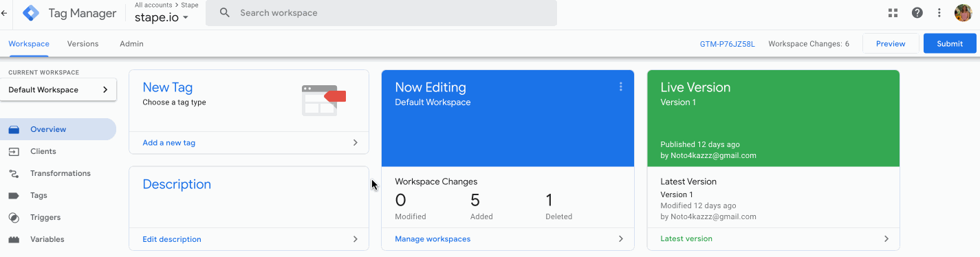Viewport: 980px width, 257px height.
Task: Click the Manage workspaces chevron arrow
Action: point(620,238)
